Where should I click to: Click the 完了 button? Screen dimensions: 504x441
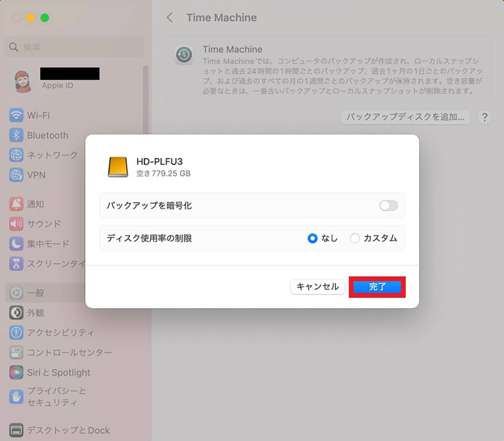coord(377,287)
